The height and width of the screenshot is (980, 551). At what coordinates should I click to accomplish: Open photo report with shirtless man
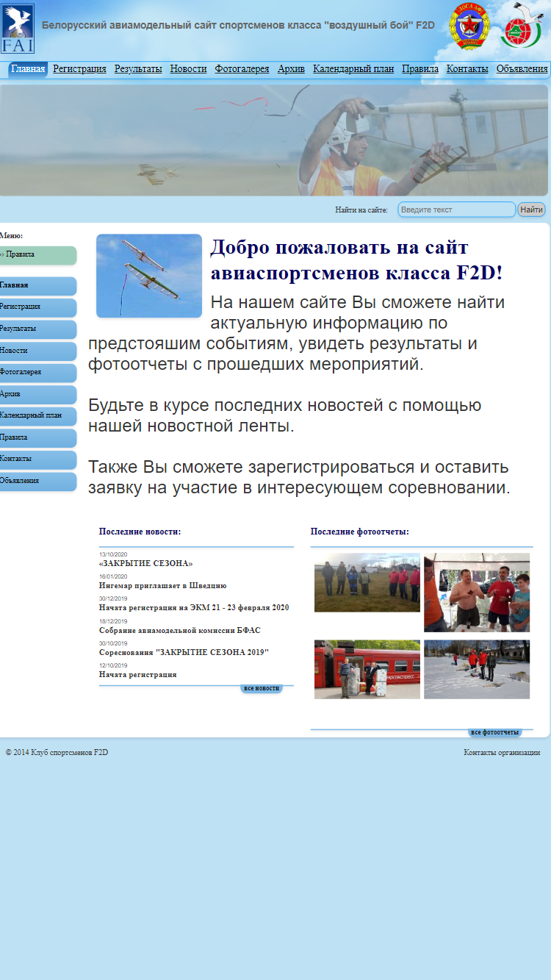coord(477,593)
